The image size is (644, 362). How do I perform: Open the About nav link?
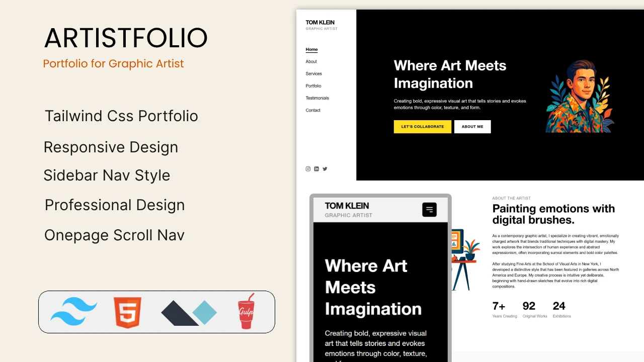pyautogui.click(x=311, y=61)
